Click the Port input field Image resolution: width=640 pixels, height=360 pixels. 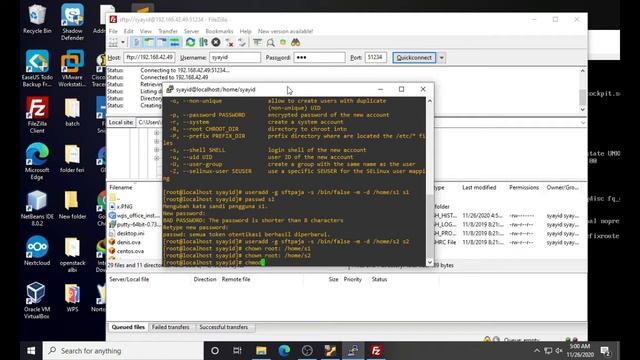click(x=376, y=57)
